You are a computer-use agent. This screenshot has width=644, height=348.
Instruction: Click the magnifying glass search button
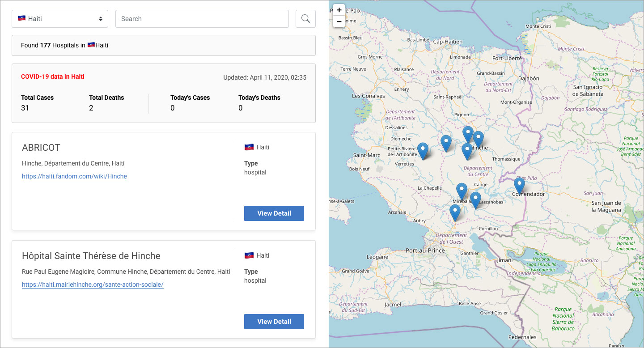click(x=305, y=19)
